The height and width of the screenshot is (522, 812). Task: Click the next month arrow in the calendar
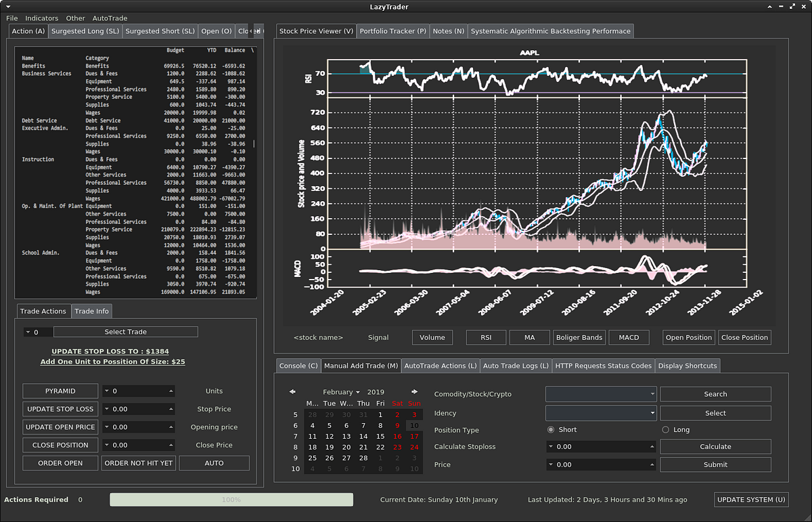(x=414, y=391)
